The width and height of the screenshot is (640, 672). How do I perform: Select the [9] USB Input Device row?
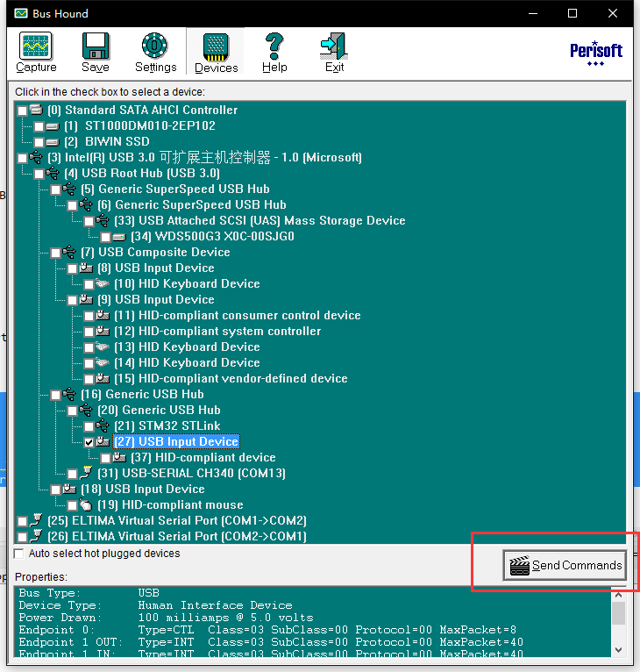point(156,299)
